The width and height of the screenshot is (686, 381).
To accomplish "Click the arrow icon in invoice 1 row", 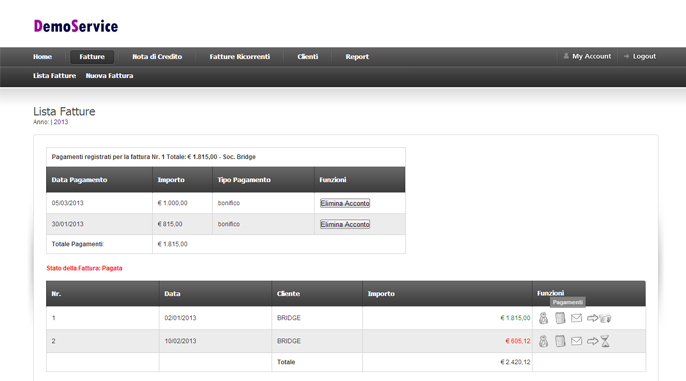I will click(x=592, y=318).
